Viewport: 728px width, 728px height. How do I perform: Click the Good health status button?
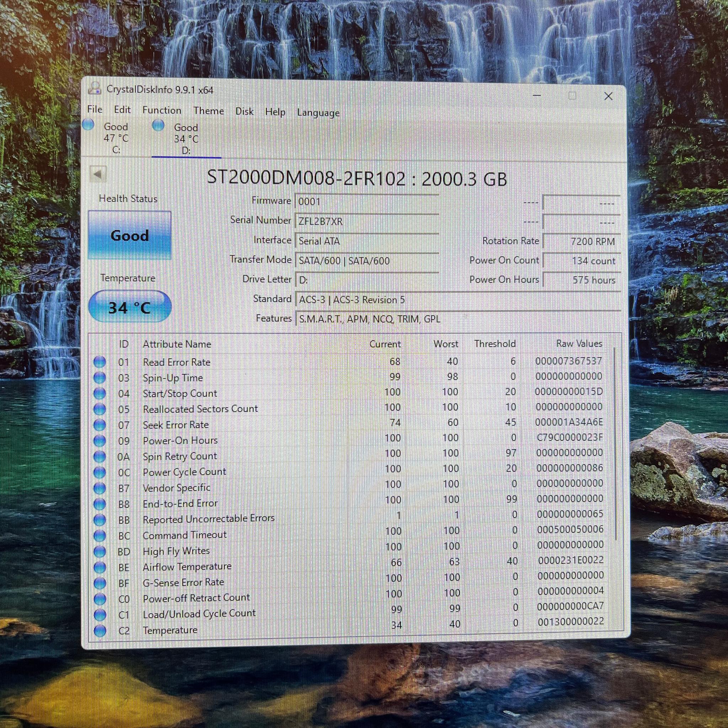pyautogui.click(x=129, y=235)
